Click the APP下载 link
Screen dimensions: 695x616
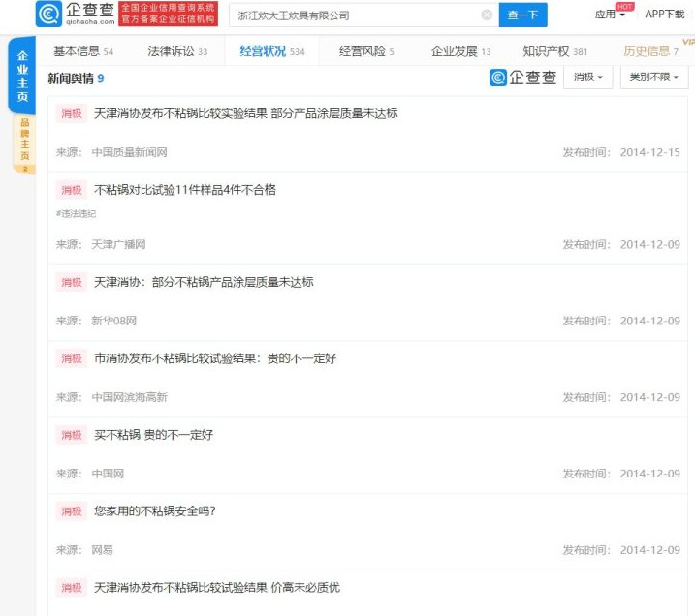(664, 15)
